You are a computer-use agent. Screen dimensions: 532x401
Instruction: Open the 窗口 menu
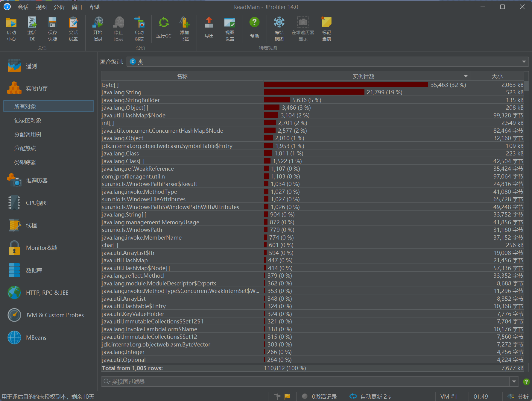(x=77, y=7)
